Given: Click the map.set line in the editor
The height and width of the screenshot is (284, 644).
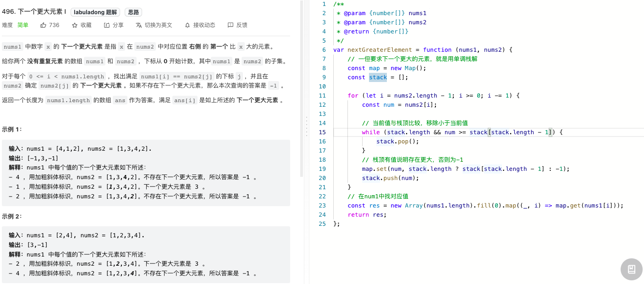Looking at the screenshot, I should click(466, 169).
